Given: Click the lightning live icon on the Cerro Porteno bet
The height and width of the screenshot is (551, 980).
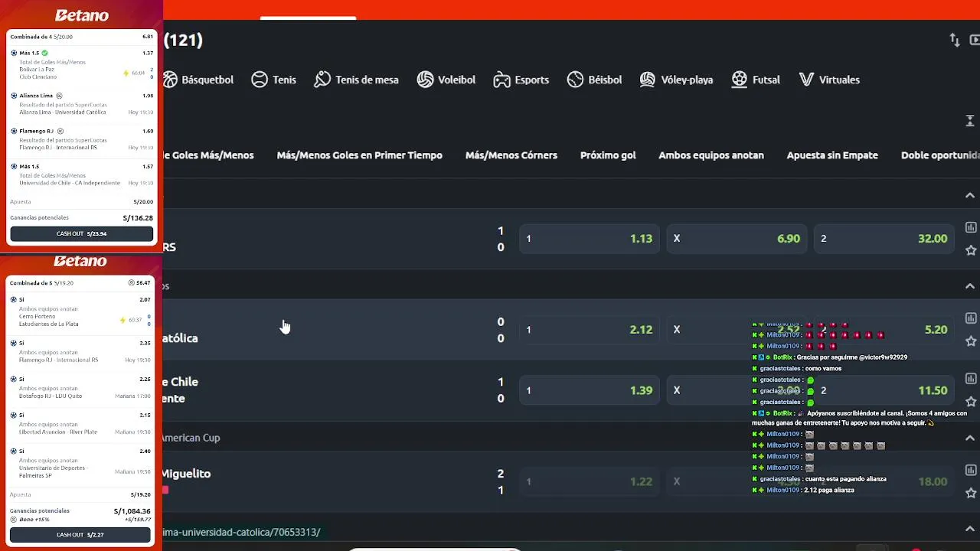Looking at the screenshot, I should point(122,320).
